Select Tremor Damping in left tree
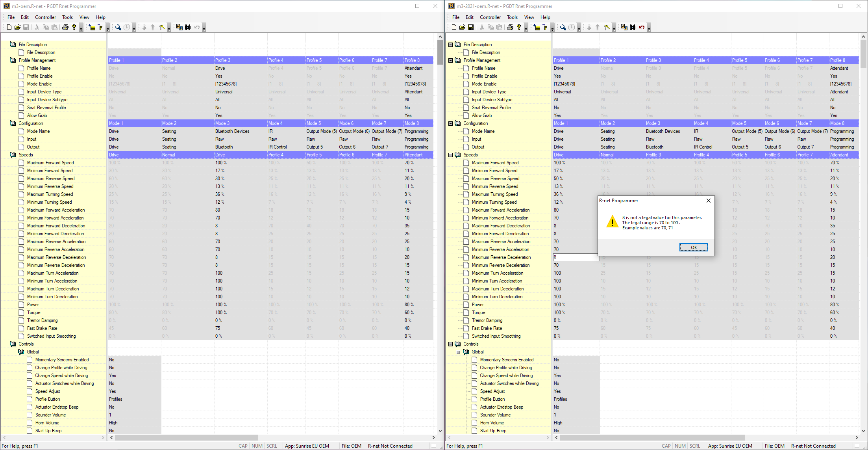This screenshot has width=868, height=450. click(x=42, y=320)
